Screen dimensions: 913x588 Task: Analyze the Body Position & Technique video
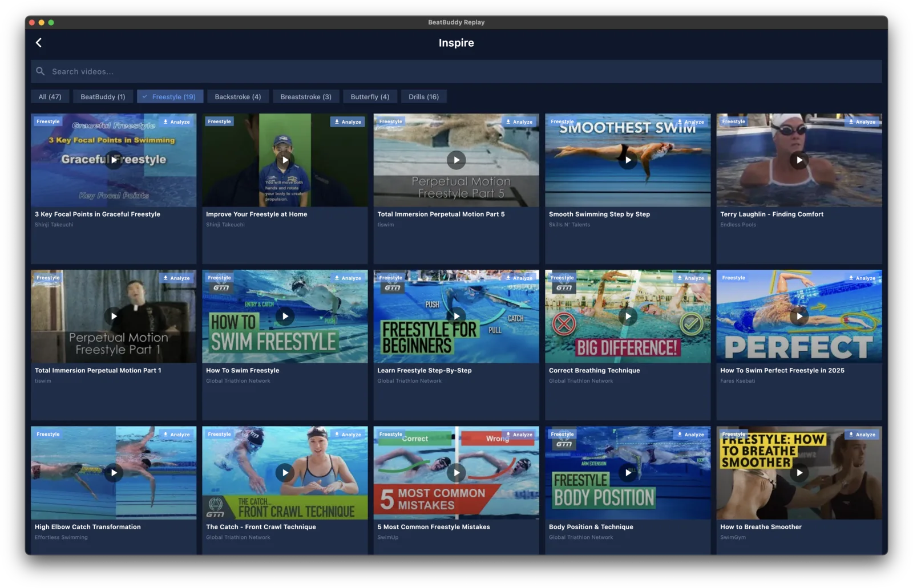(691, 434)
